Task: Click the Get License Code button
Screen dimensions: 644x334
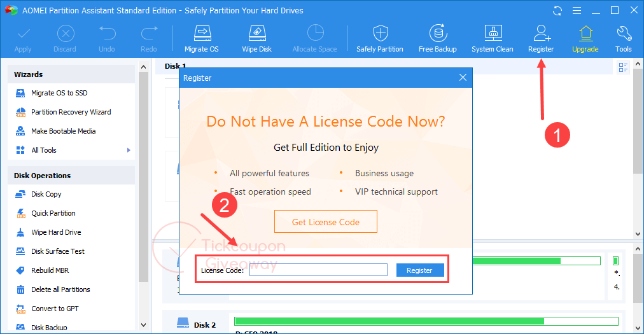Action: 326,222
